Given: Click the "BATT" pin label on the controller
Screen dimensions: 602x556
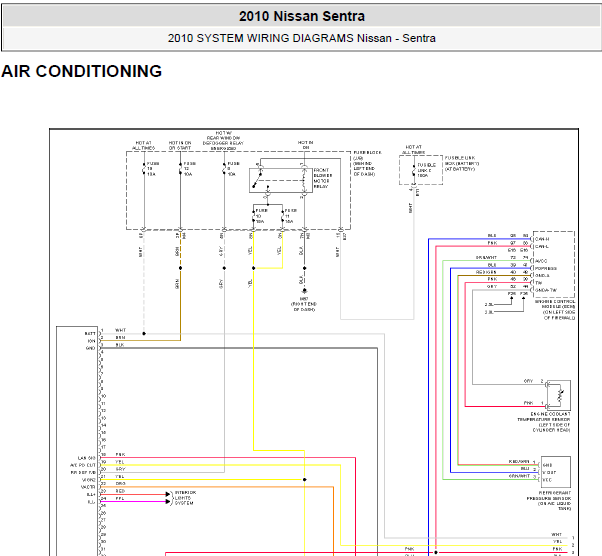Looking at the screenshot, I should tap(90, 334).
